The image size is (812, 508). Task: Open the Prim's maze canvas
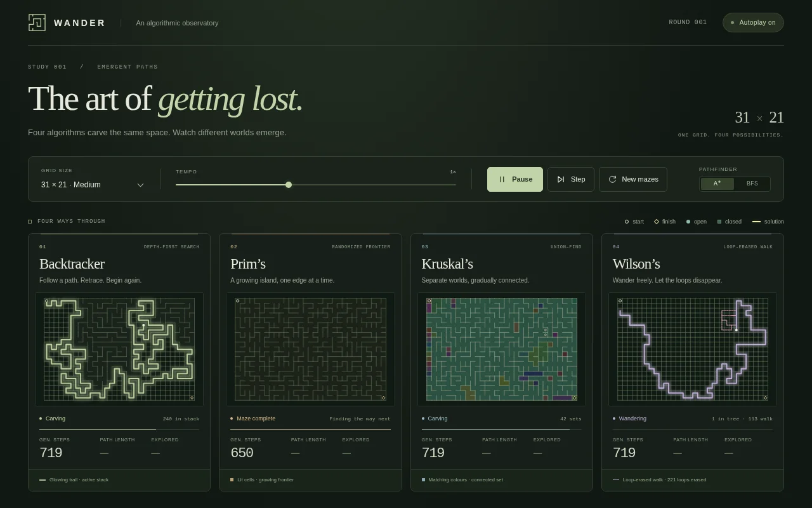(x=310, y=349)
